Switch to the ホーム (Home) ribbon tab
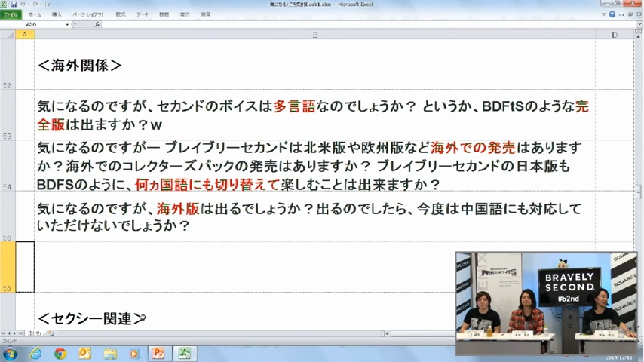 35,14
